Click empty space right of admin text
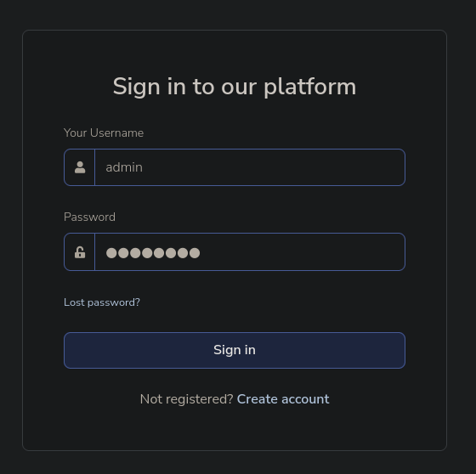This screenshot has width=476, height=474. [273, 167]
